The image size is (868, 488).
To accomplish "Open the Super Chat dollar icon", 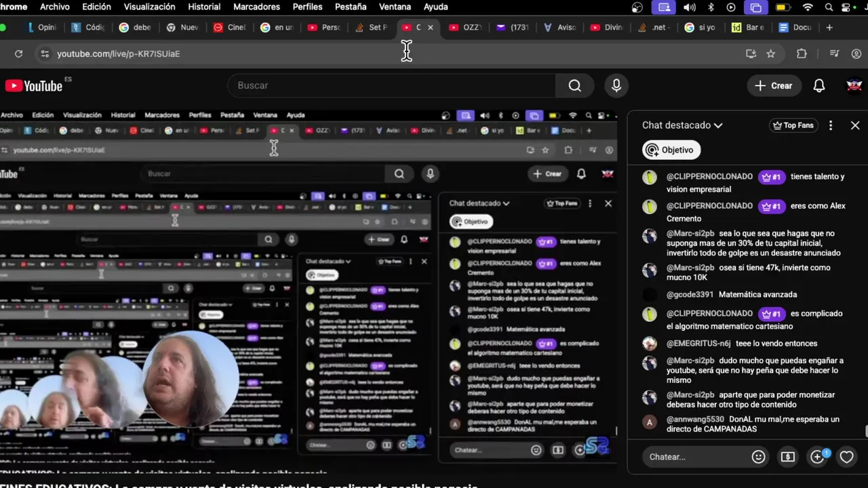I will 787,457.
